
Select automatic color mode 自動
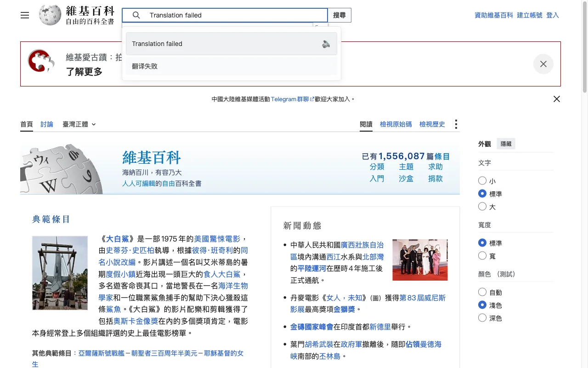[x=482, y=292]
